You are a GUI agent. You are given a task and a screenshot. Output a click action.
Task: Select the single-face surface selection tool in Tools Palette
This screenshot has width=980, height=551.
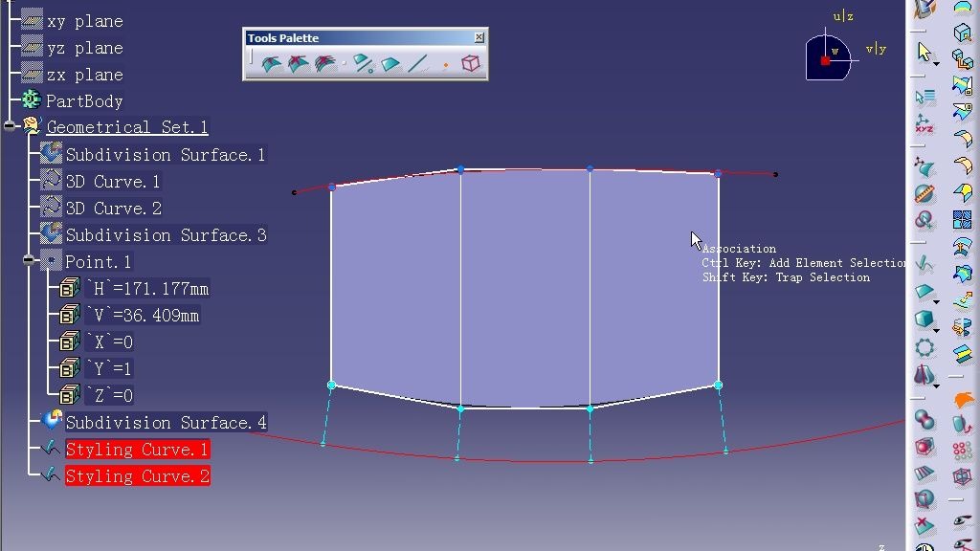point(271,63)
